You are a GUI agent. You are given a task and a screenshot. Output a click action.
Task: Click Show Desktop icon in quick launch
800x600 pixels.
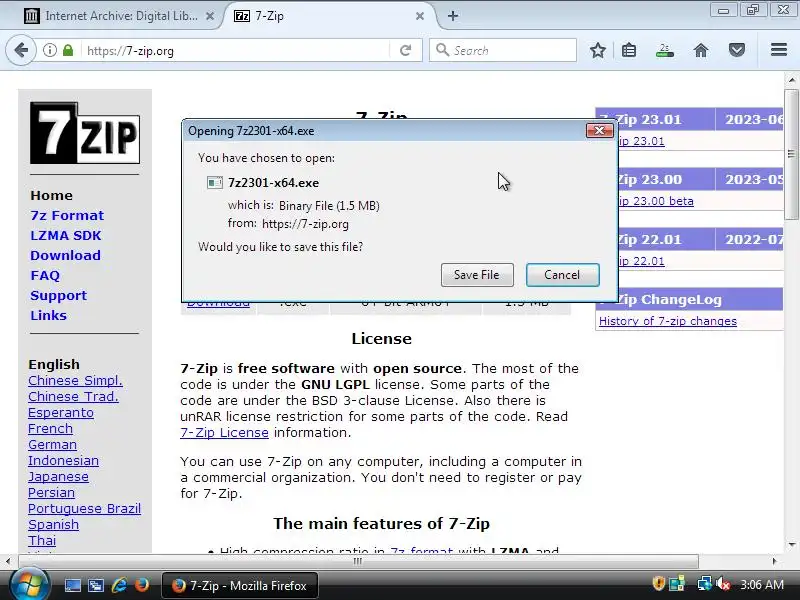coord(72,585)
